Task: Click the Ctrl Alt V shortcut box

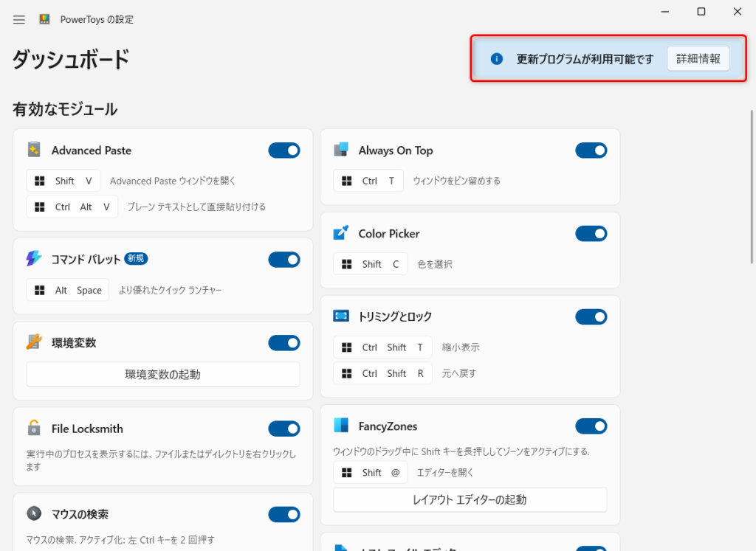Action: coord(72,207)
